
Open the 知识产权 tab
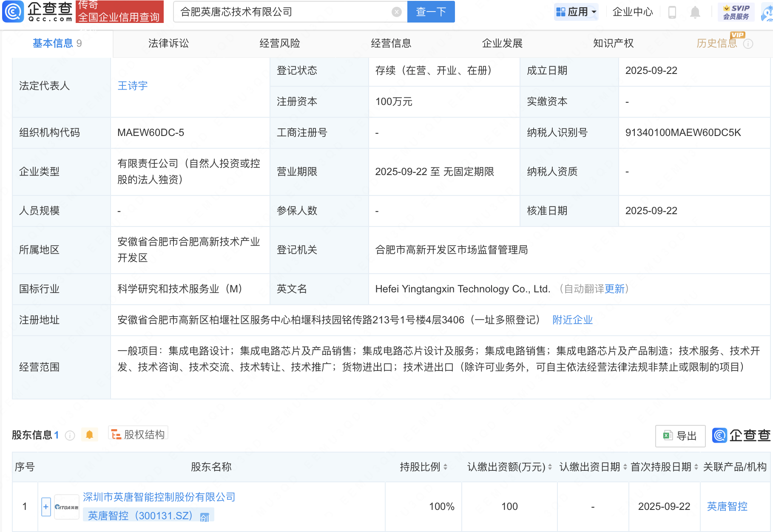coord(613,43)
